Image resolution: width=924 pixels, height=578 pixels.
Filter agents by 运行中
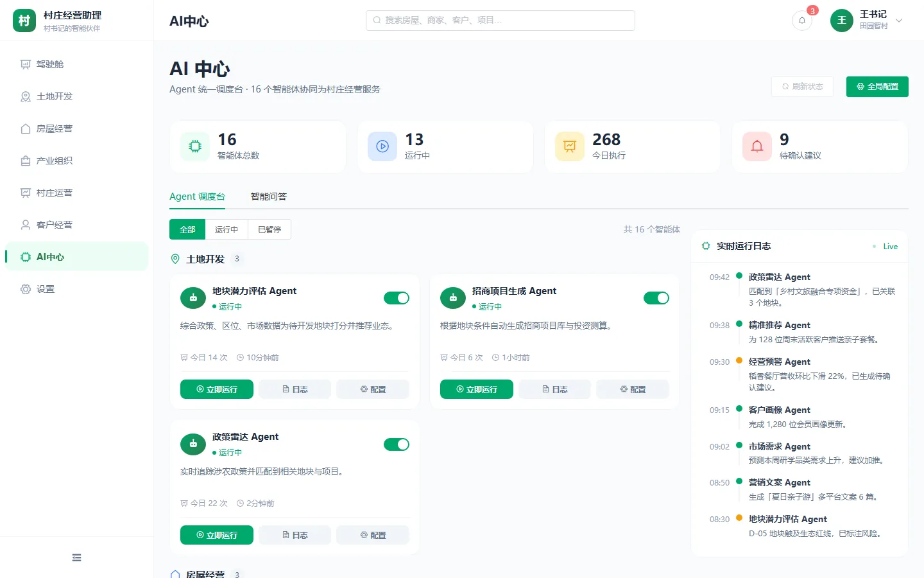[227, 229]
